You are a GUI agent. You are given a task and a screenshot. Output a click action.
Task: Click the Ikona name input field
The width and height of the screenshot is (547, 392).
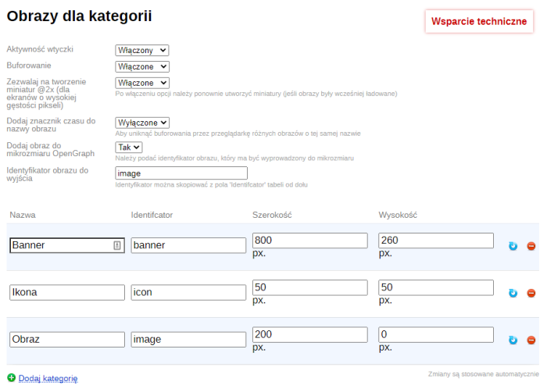pyautogui.click(x=67, y=292)
